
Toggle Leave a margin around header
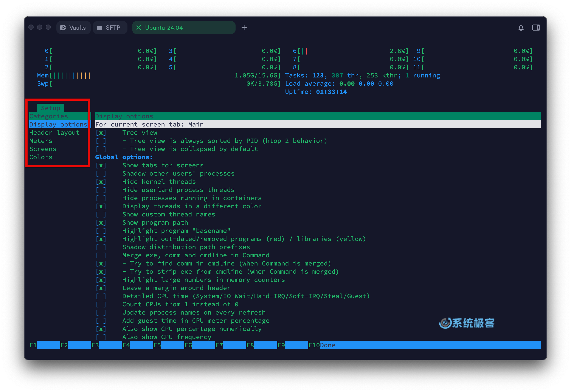(x=101, y=288)
